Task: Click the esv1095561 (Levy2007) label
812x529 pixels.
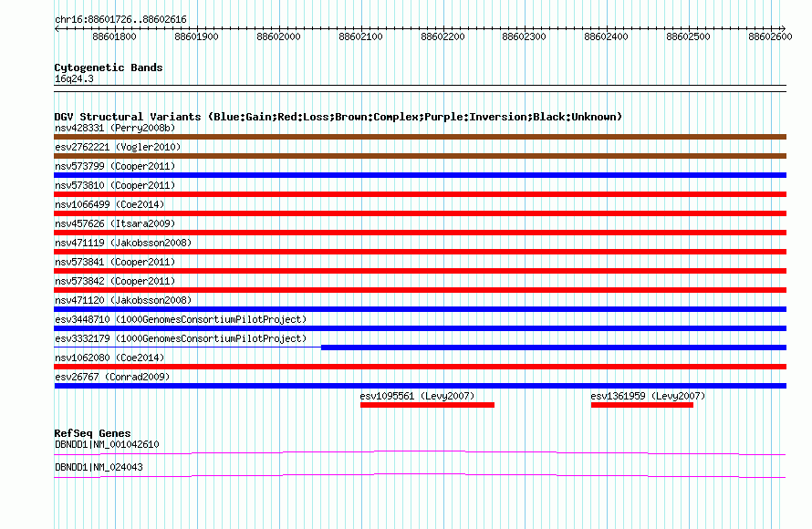Action: coord(417,396)
